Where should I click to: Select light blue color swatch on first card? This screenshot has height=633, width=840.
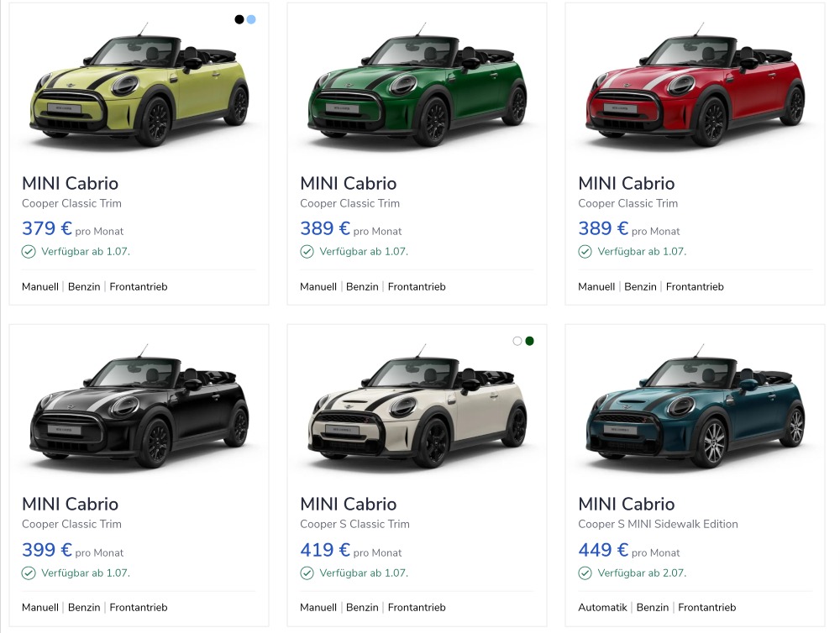[251, 20]
